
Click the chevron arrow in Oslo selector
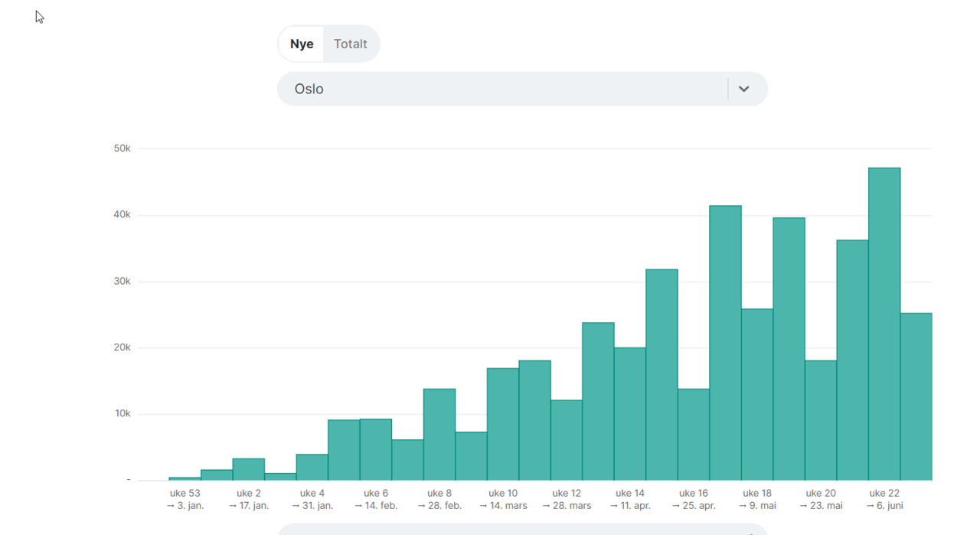pyautogui.click(x=743, y=89)
